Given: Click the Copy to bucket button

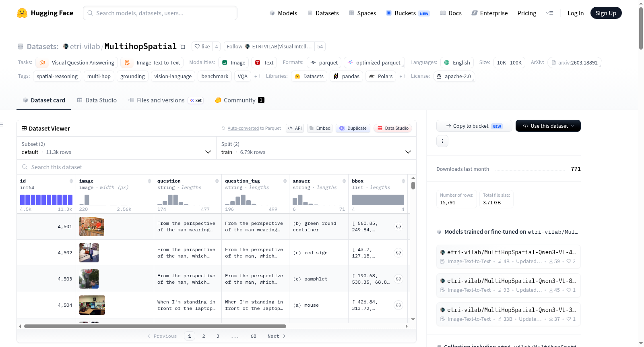Looking at the screenshot, I should pyautogui.click(x=474, y=126).
